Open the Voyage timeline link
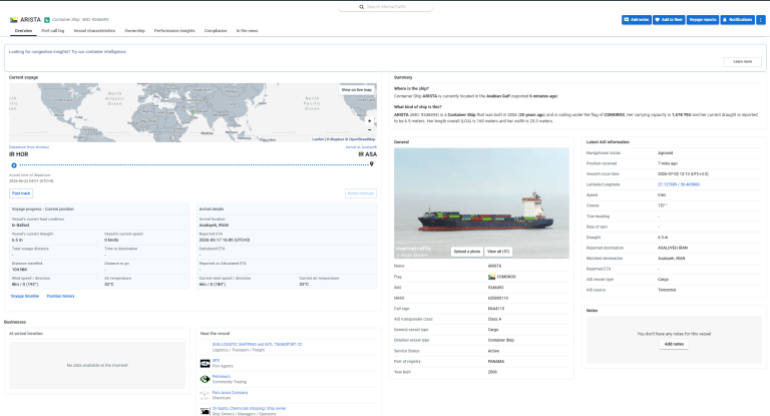770x416 pixels. [25, 296]
